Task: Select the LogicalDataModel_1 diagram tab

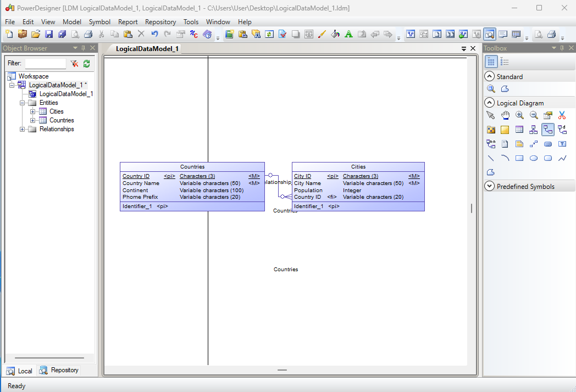Action: (x=147, y=49)
